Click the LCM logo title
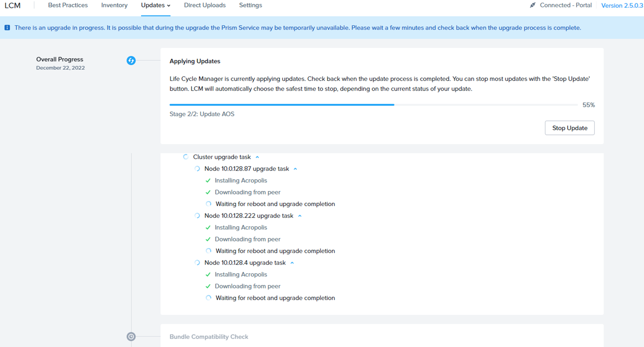This screenshot has width=644, height=347. 13,5
